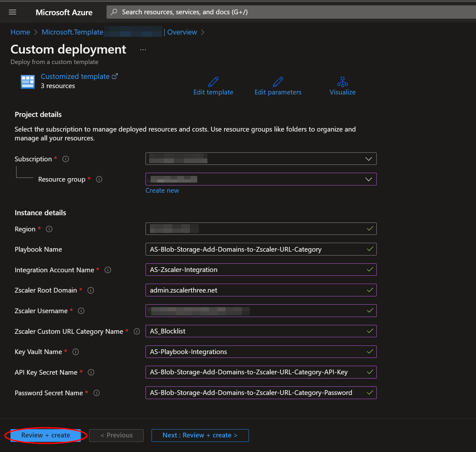The image size is (476, 452).
Task: Show info tooltip for Subscription
Action: pos(66,159)
